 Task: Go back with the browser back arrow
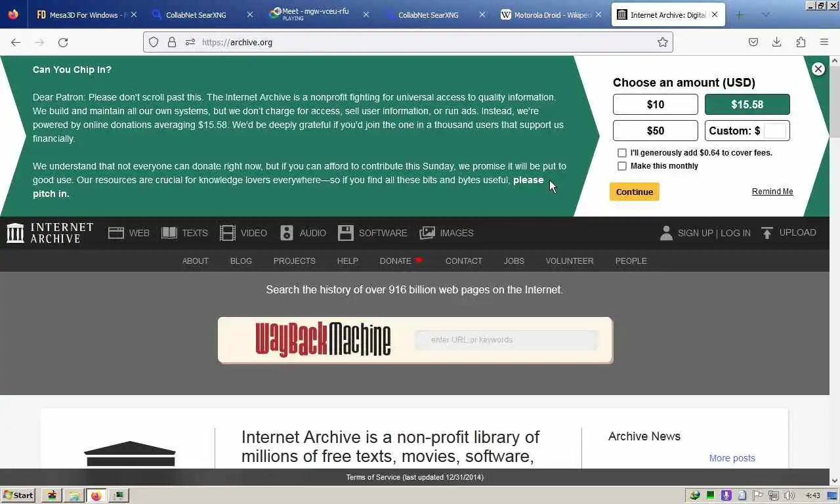click(x=16, y=42)
